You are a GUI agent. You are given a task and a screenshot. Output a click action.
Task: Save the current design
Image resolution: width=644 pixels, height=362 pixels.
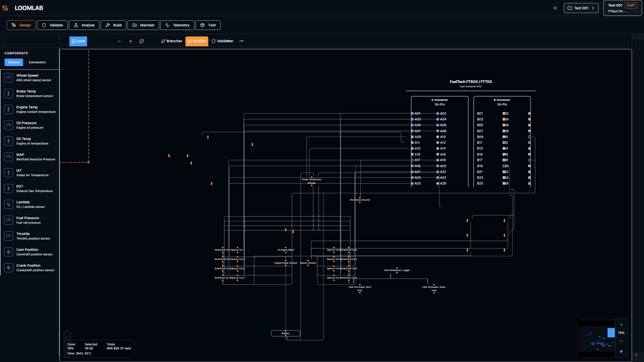coord(78,41)
